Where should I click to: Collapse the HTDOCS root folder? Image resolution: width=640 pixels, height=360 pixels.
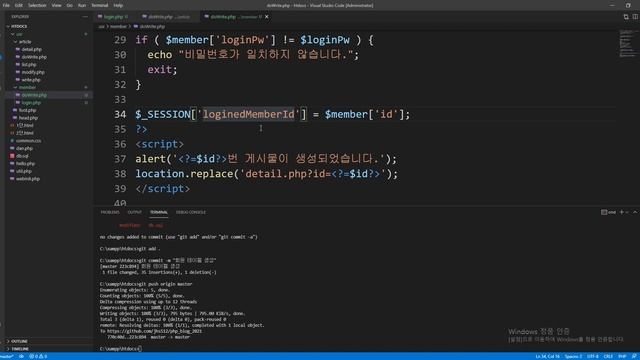click(18, 26)
